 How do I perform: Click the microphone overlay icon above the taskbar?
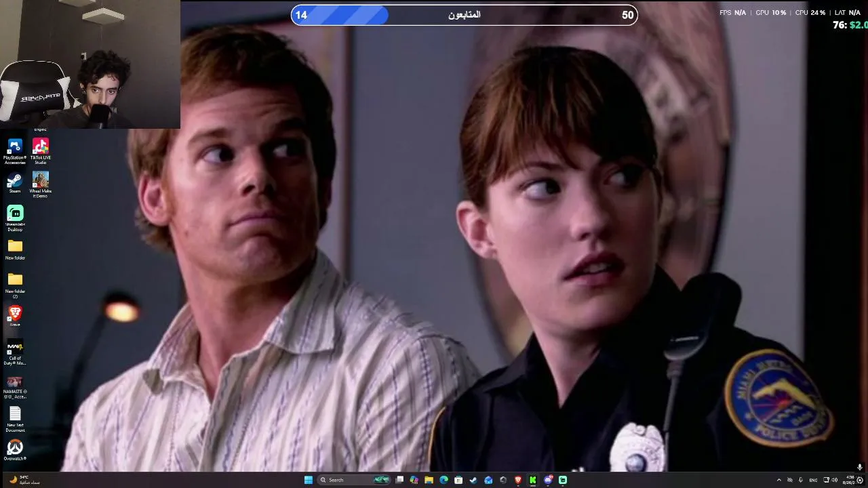coord(860,467)
